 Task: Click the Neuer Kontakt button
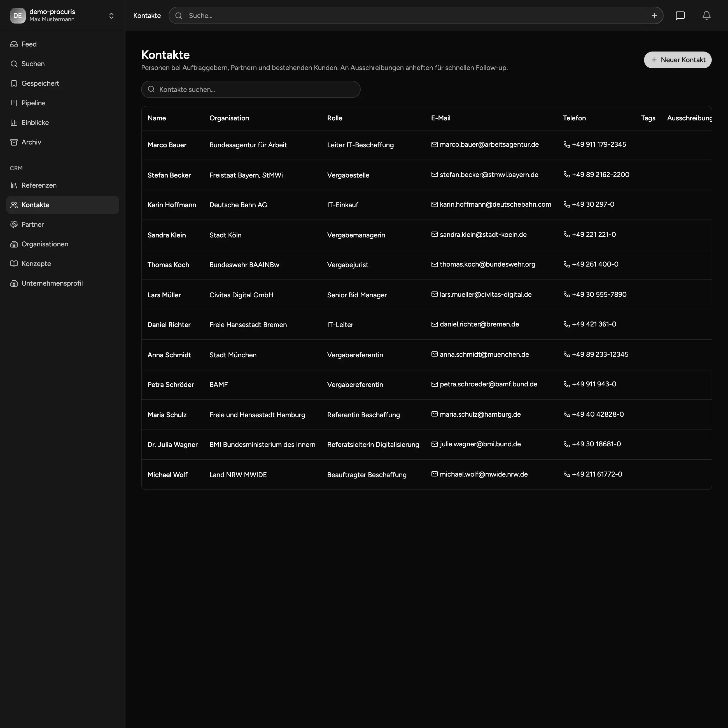[x=678, y=60]
